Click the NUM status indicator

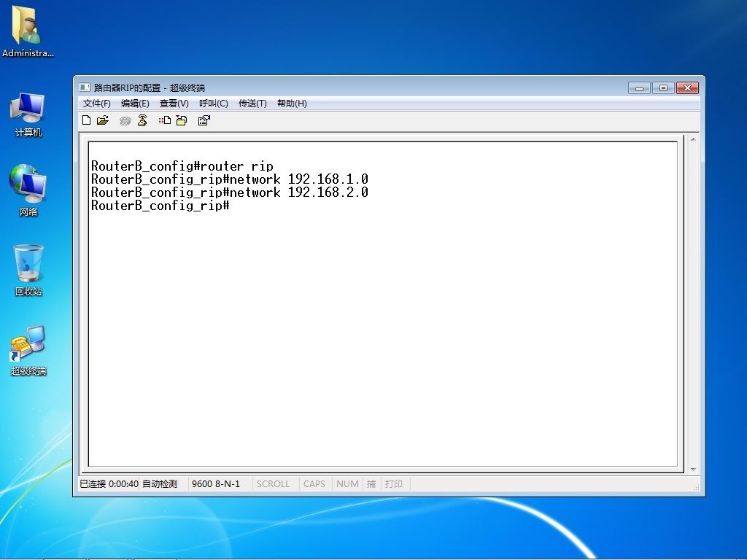pos(347,484)
